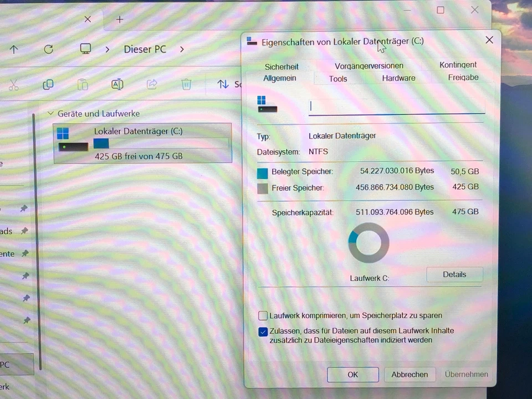Click the Delete (trash) icon
The width and height of the screenshot is (532, 399).
click(186, 84)
